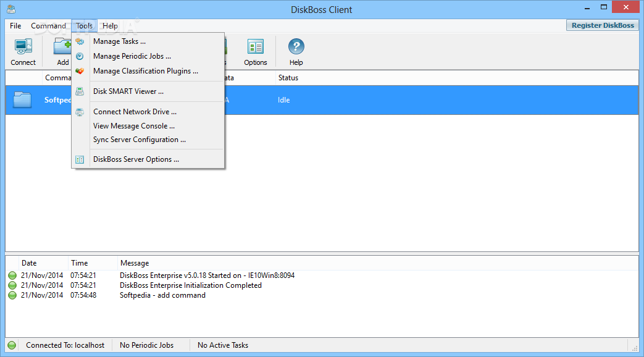Open DiskBoss Server Options entry
Screen dimensions: 644x357
pos(148,159)
